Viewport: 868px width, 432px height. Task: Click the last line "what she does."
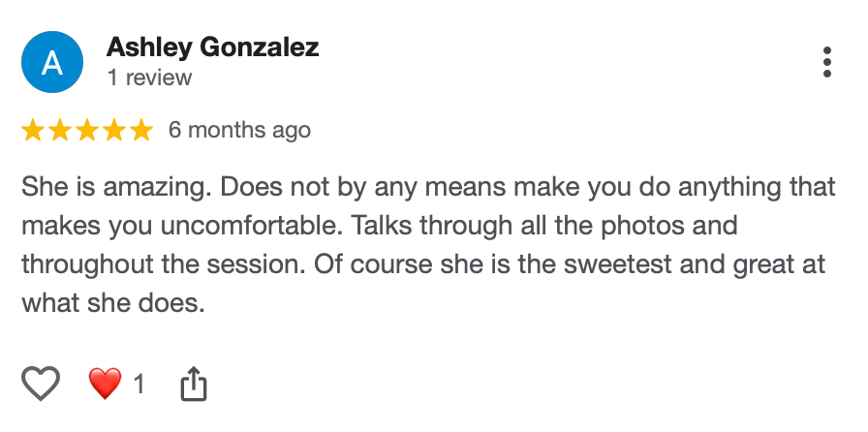coord(113,303)
